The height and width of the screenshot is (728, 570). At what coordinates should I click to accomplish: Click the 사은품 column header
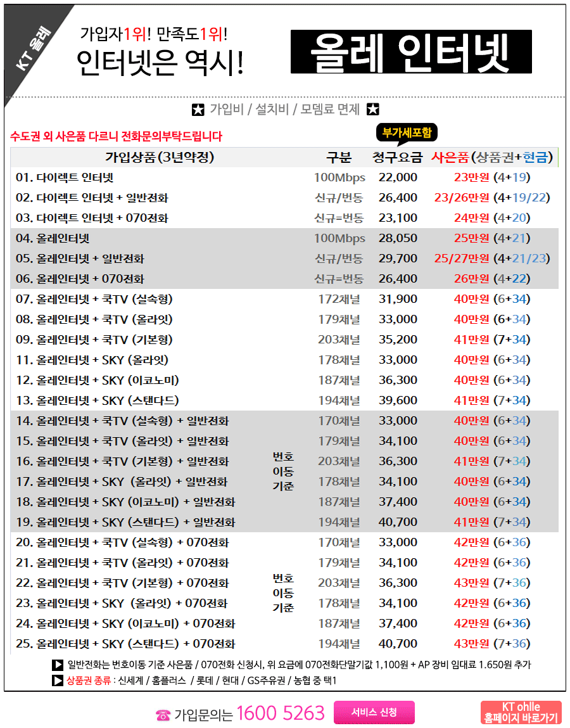point(450,158)
